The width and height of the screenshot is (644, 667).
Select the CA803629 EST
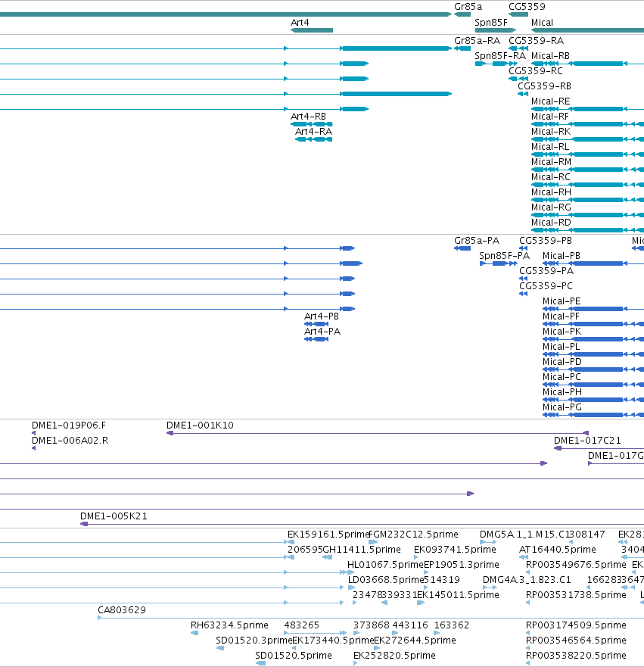tap(371, 618)
